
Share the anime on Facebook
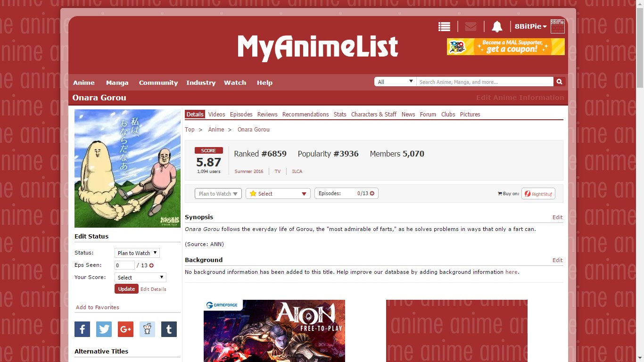82,329
